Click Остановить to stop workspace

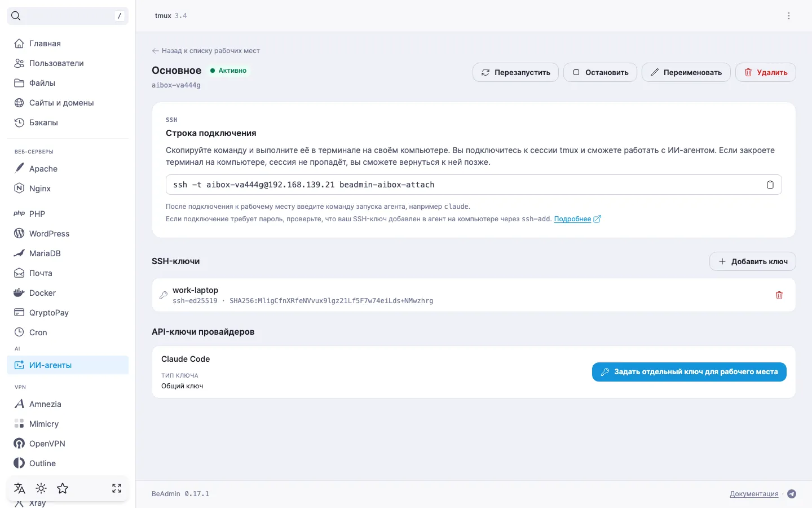click(600, 72)
